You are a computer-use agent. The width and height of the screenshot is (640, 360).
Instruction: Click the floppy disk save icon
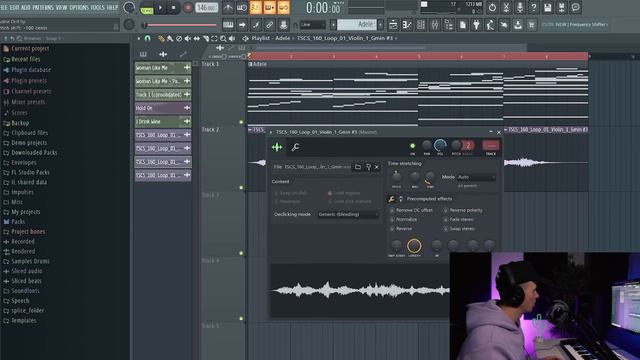pos(547,7)
